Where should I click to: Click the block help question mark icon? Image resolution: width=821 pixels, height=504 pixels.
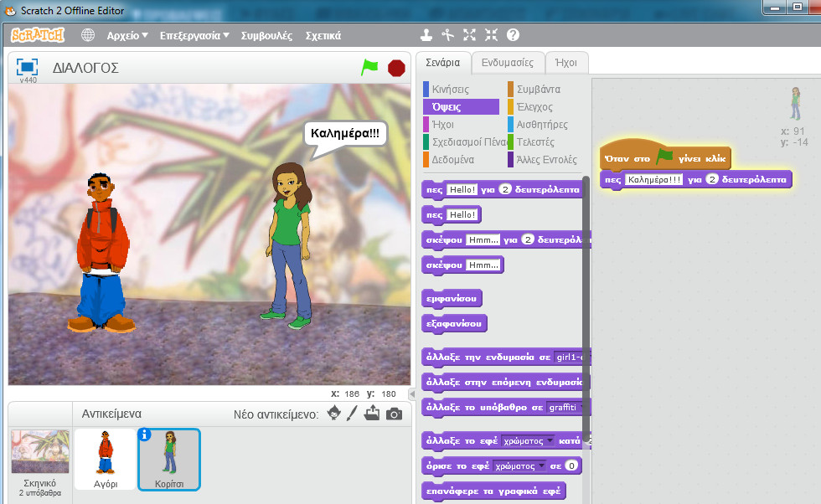pos(513,35)
